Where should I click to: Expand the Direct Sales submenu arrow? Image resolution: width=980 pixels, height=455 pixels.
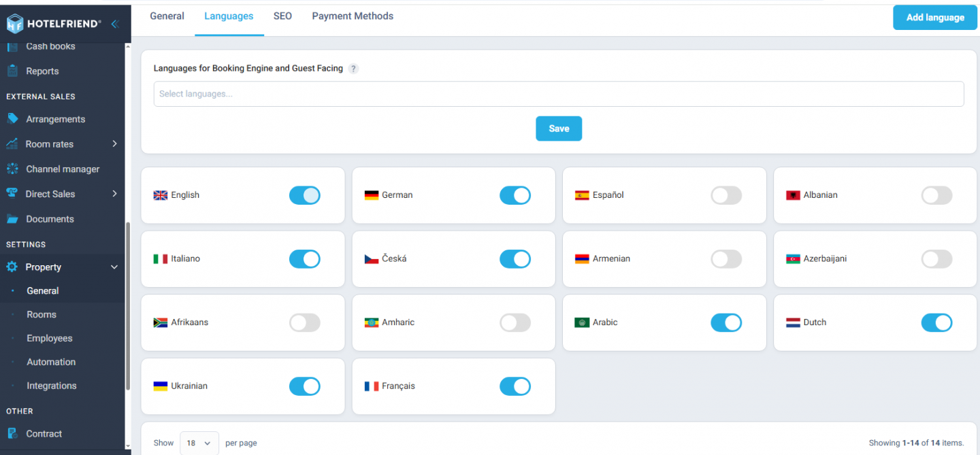[114, 194]
